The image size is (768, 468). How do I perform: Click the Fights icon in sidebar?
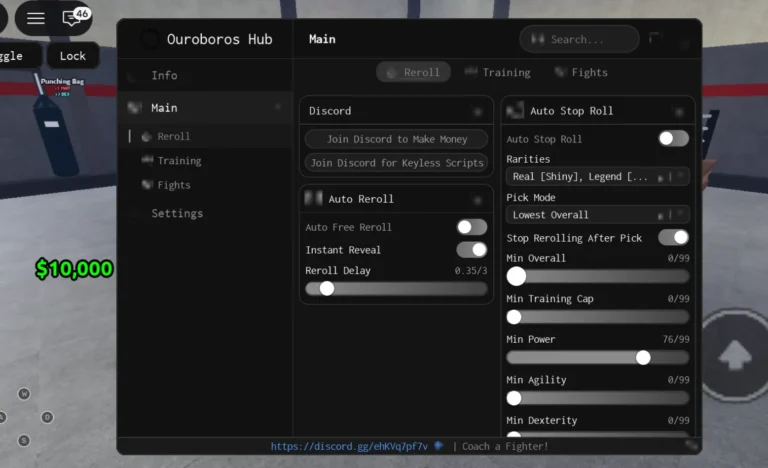coord(147,184)
